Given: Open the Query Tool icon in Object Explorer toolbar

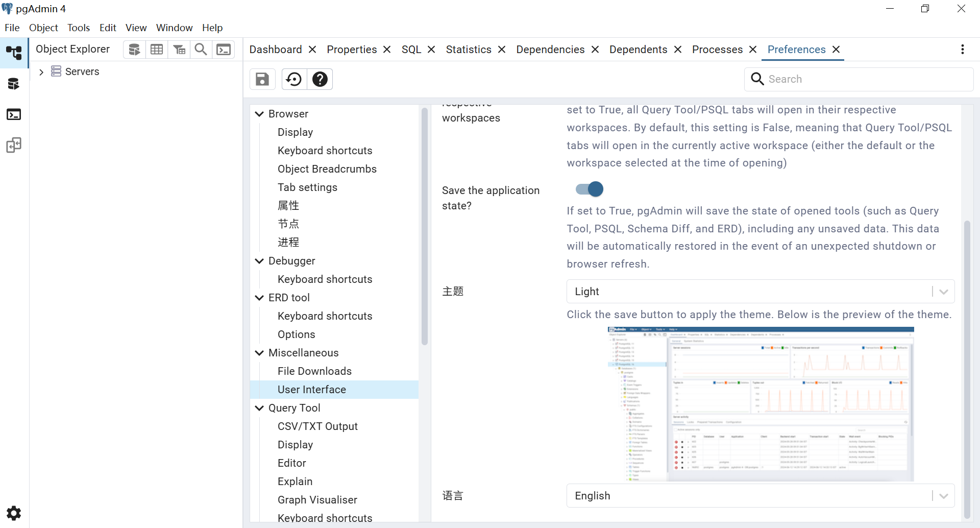Looking at the screenshot, I should [134, 50].
